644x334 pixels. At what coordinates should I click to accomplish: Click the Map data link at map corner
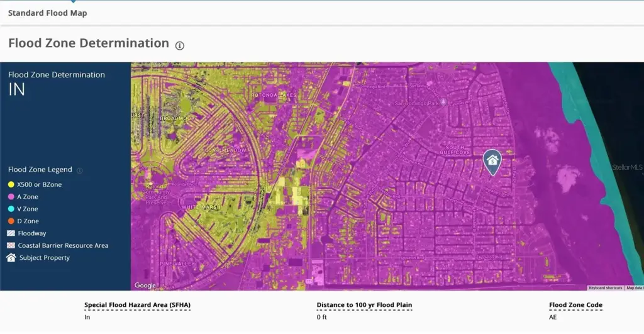(x=634, y=288)
